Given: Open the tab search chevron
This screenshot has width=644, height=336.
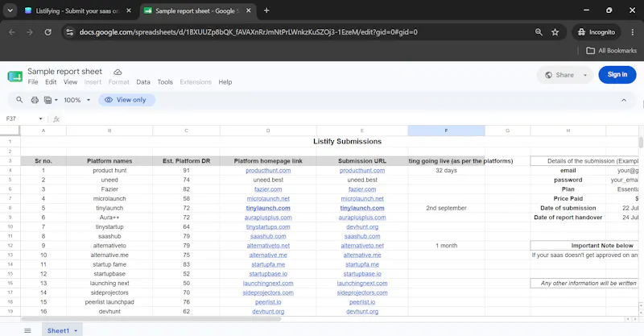Looking at the screenshot, I should [x=10, y=10].
